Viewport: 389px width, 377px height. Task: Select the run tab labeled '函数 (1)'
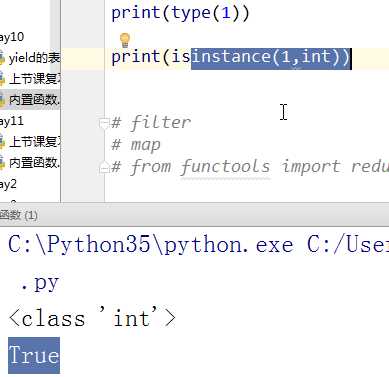tap(18, 215)
